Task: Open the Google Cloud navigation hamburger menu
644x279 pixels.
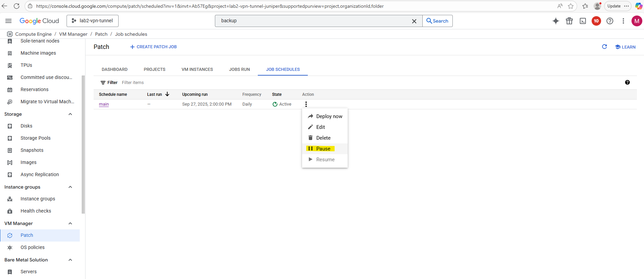Action: [x=8, y=21]
